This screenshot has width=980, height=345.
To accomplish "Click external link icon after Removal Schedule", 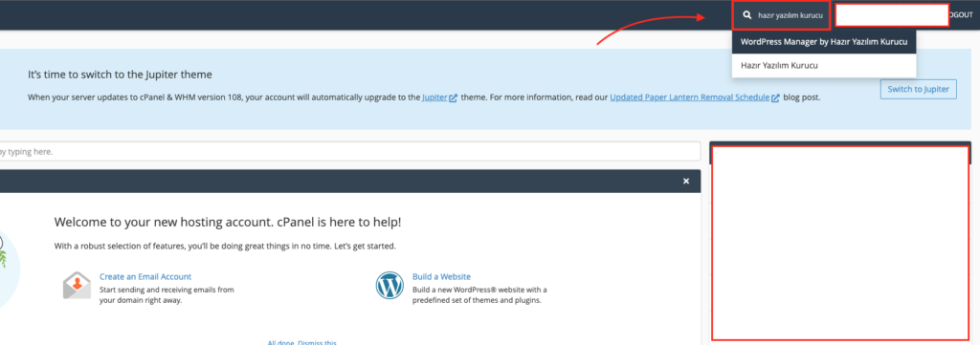I will pyautogui.click(x=775, y=97).
